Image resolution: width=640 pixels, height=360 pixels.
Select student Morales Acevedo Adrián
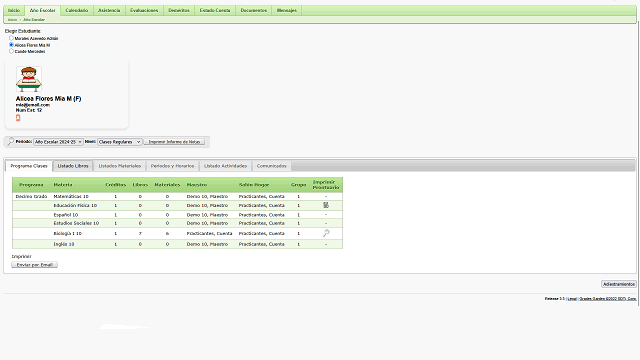(x=11, y=38)
